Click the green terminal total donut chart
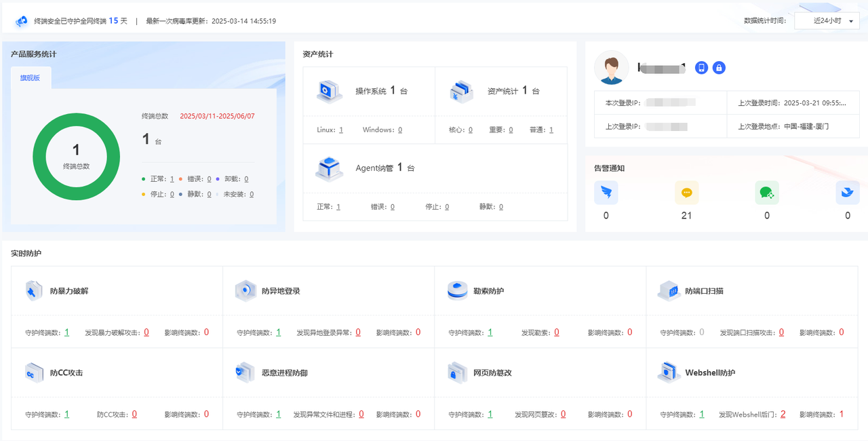The width and height of the screenshot is (868, 441). (76, 156)
